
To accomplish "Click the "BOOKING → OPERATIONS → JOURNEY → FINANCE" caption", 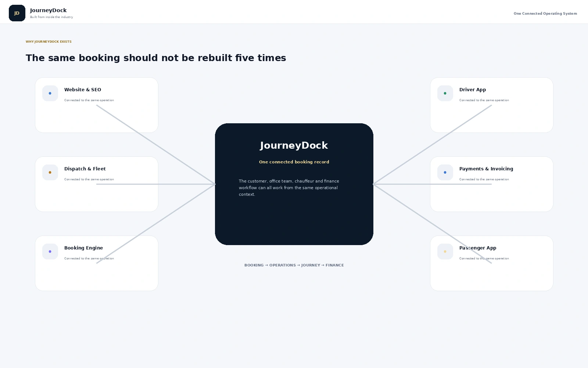I will point(294,265).
